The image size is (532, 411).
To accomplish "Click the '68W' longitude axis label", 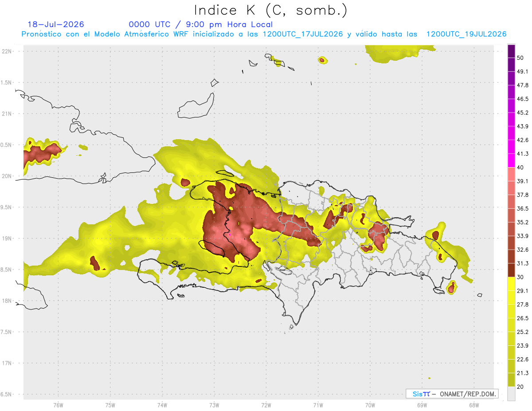I will click(474, 405).
